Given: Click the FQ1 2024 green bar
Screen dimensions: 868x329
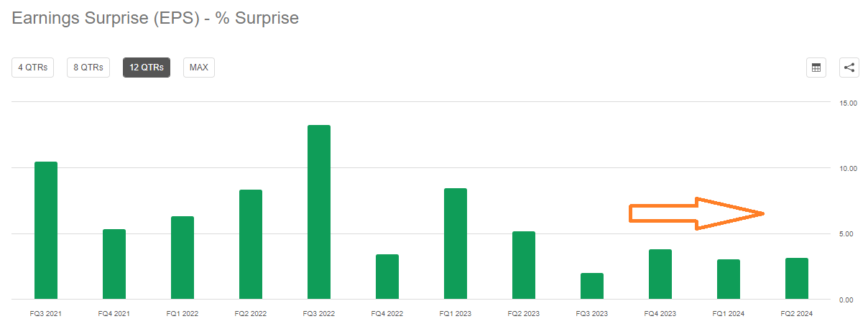Looking at the screenshot, I should (729, 279).
